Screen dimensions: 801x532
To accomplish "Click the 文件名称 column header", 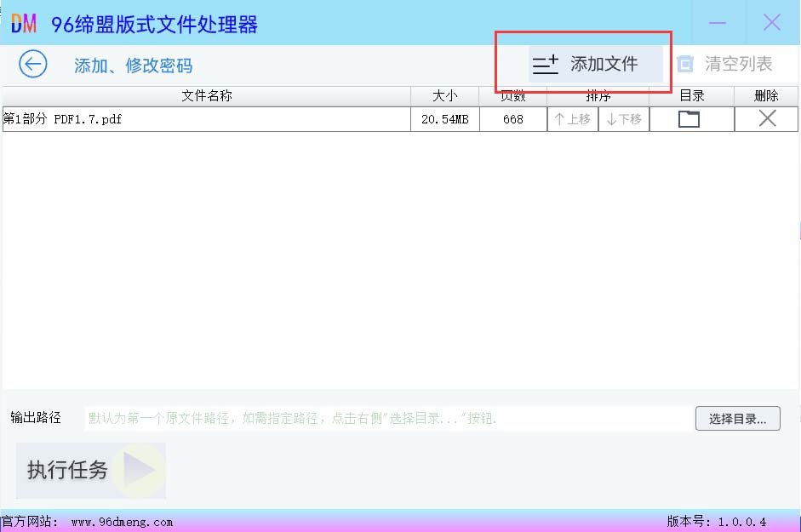I will pos(206,96).
